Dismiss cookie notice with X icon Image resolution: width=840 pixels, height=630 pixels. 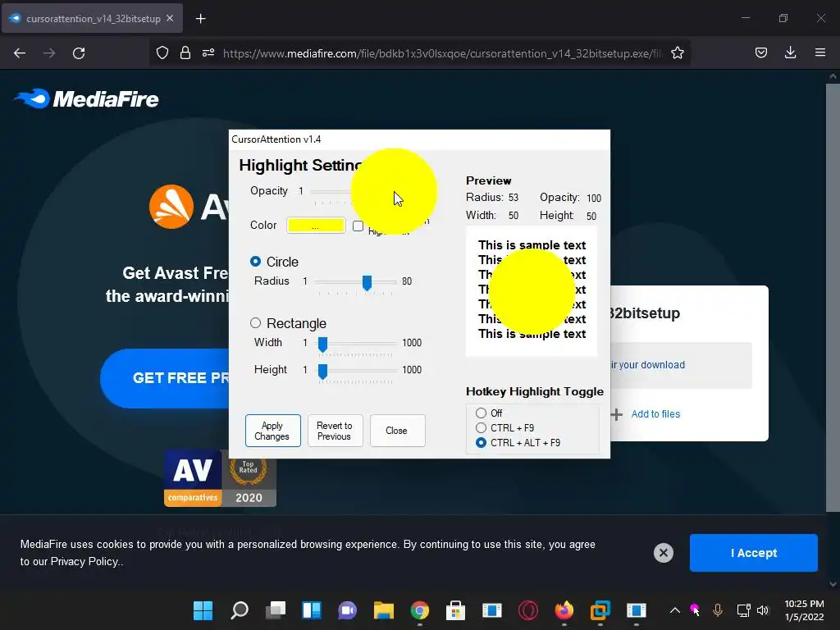pos(663,552)
